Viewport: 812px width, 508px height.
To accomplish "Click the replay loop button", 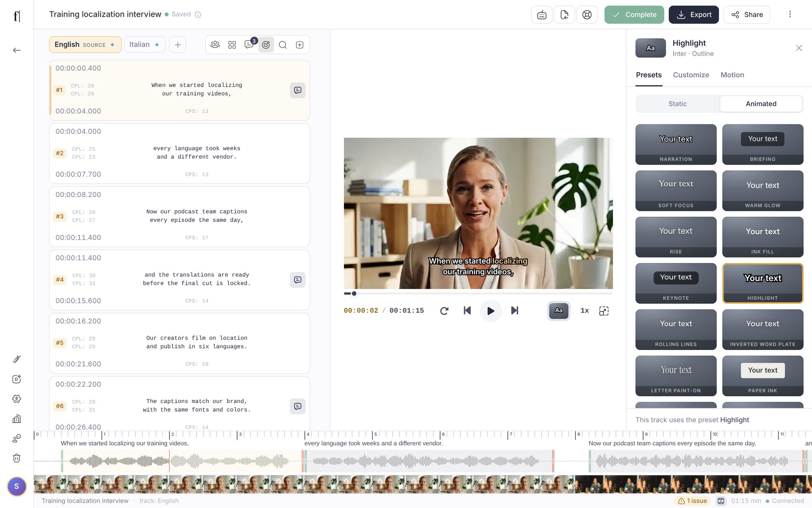I will click(444, 311).
